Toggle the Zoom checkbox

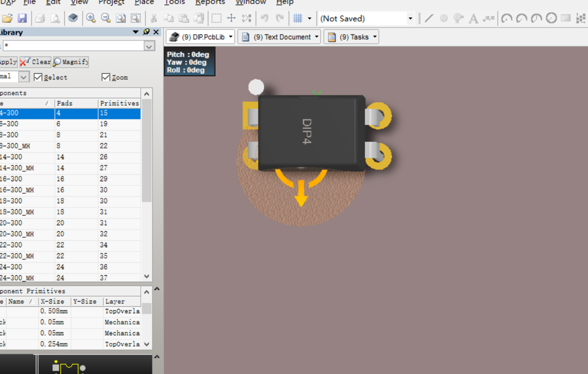pyautogui.click(x=106, y=77)
